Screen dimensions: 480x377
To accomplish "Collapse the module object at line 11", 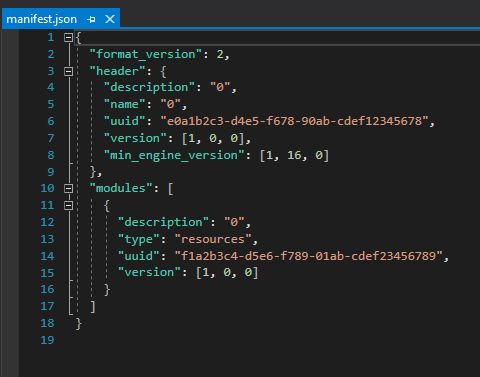I will [x=68, y=205].
